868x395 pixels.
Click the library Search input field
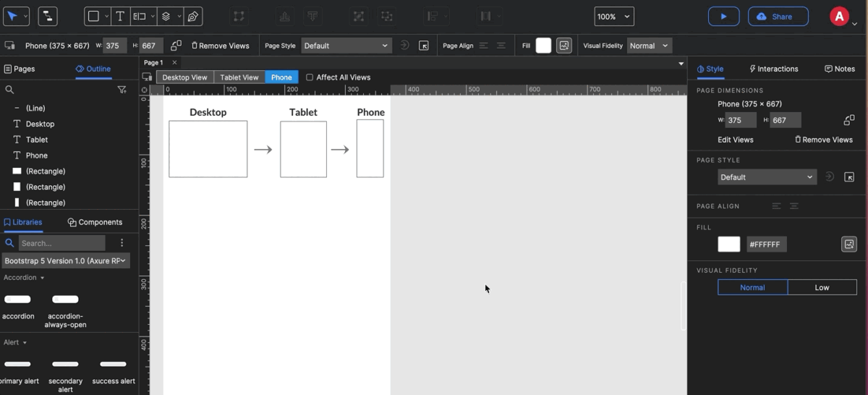click(61, 243)
